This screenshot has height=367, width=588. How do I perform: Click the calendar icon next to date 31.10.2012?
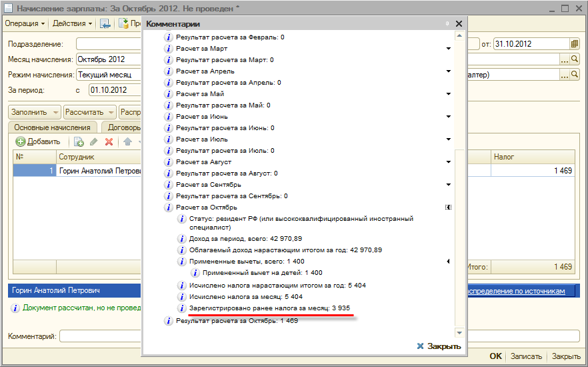pos(574,44)
